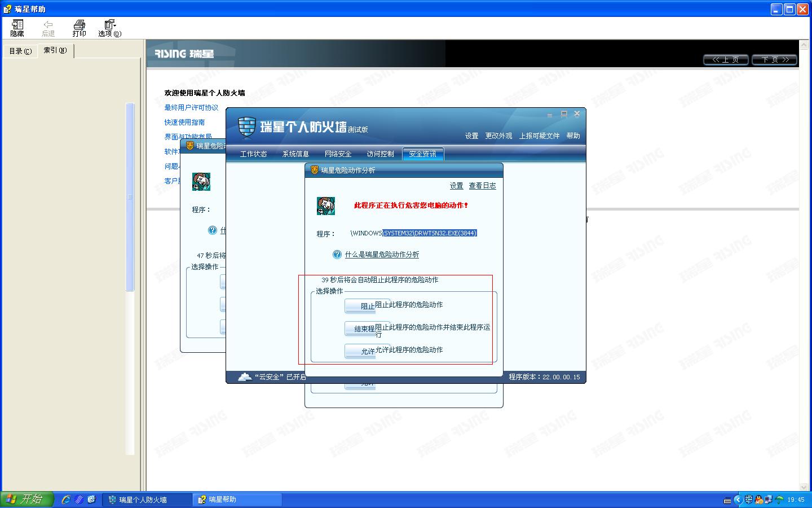Switch to 瑞星帮助 taskbar button

coord(237,500)
